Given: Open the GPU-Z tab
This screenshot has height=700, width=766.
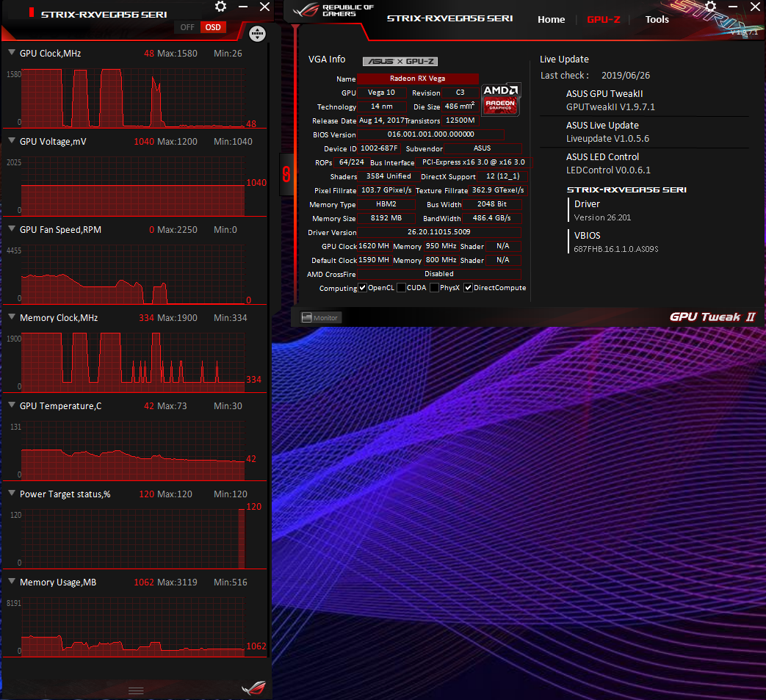Looking at the screenshot, I should tap(603, 20).
